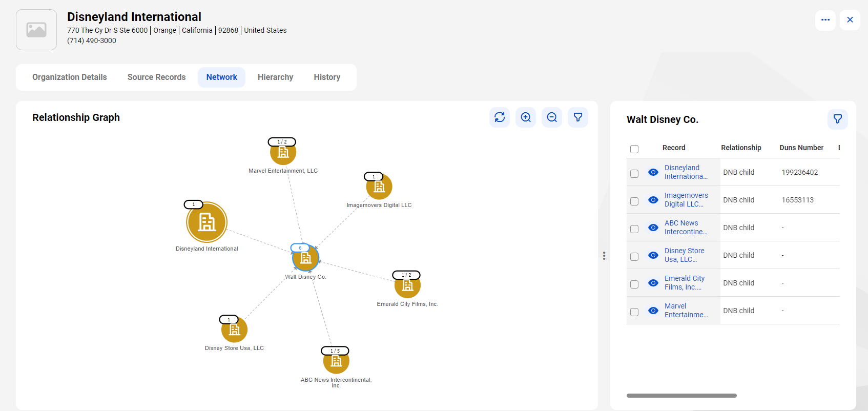Click the organization image placeholder
The height and width of the screenshot is (411, 868).
click(x=36, y=30)
